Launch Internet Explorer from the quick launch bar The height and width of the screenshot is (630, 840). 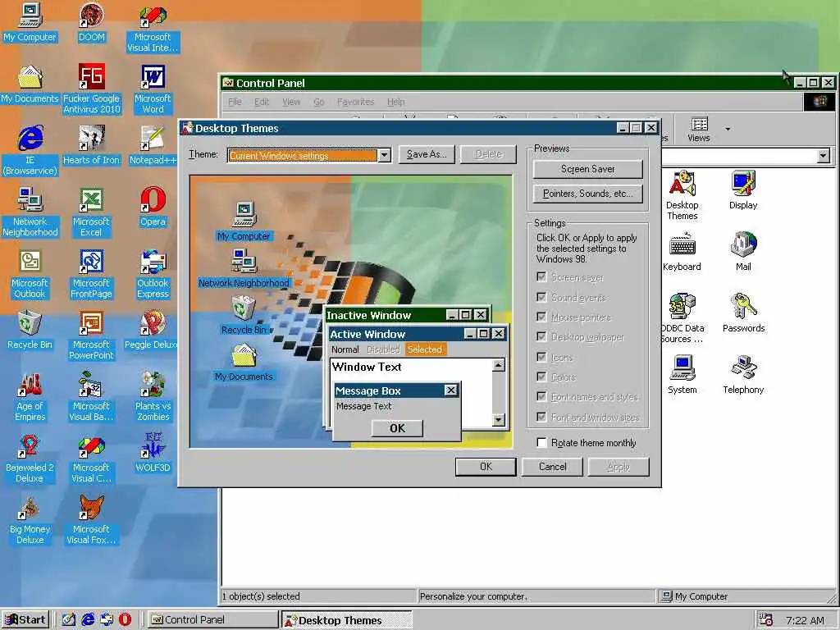pyautogui.click(x=88, y=619)
